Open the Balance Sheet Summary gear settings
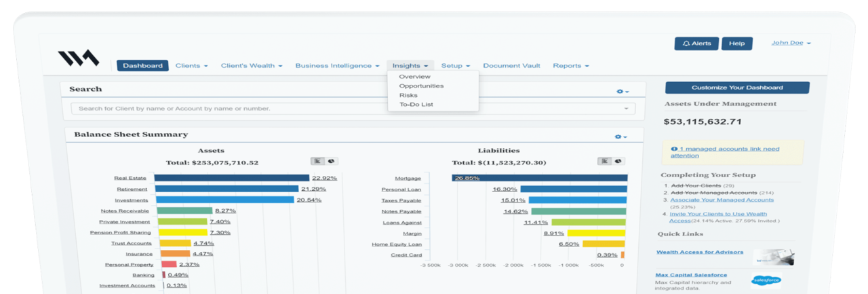The height and width of the screenshot is (294, 868). [x=620, y=136]
